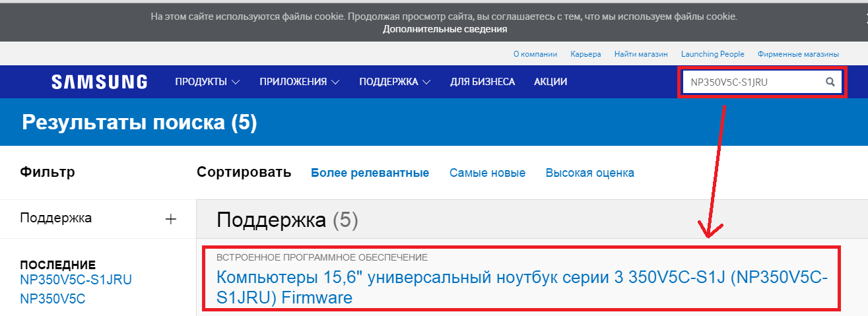Open the Карьера link
Screen dimensions: 868x316
(586, 54)
